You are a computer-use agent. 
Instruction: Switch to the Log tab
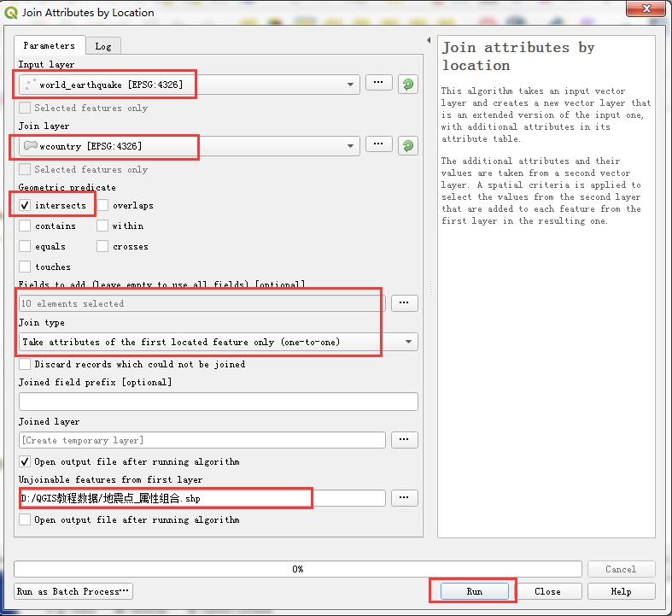coord(103,46)
